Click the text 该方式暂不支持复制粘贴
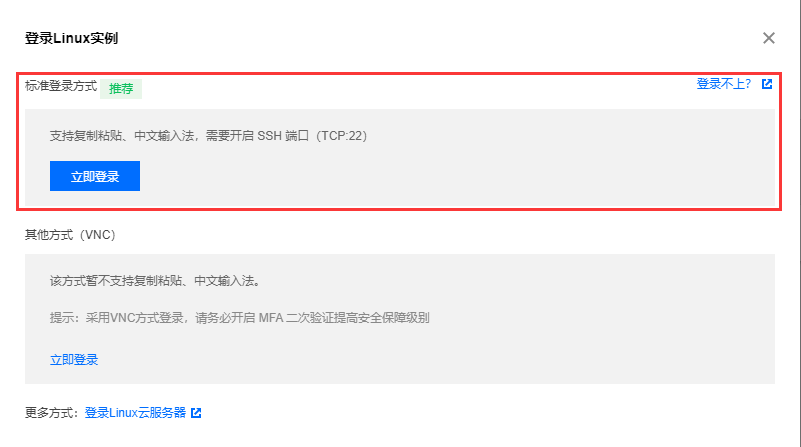The image size is (801, 447). pyautogui.click(x=116, y=281)
